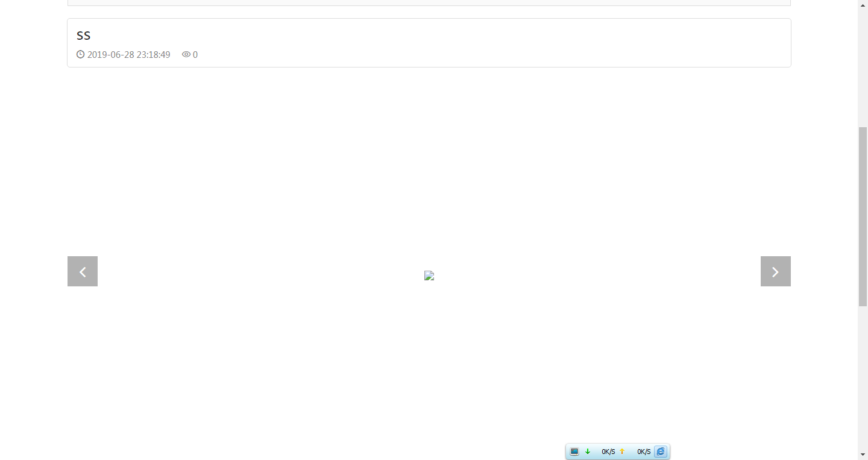Click the eye icon for view count
868x460 pixels.
coord(186,54)
